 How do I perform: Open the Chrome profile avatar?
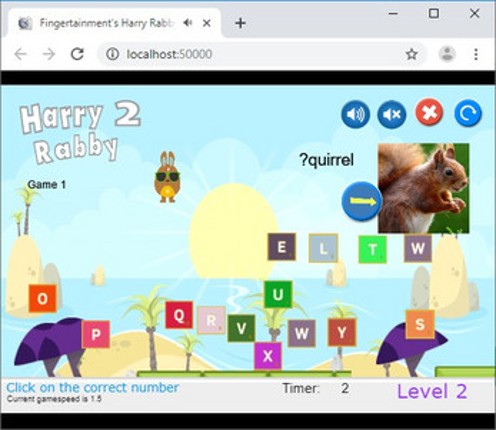(x=447, y=54)
